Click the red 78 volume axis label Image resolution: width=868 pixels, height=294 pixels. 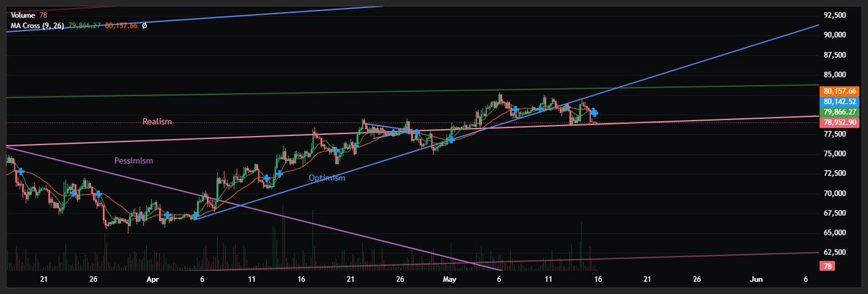tap(828, 267)
